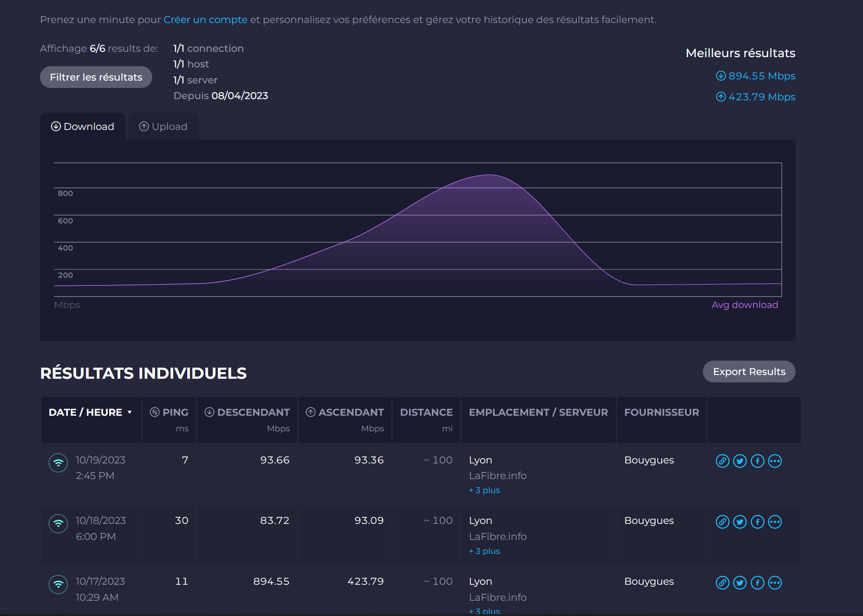Follow the Créer un compte link

pyautogui.click(x=205, y=19)
